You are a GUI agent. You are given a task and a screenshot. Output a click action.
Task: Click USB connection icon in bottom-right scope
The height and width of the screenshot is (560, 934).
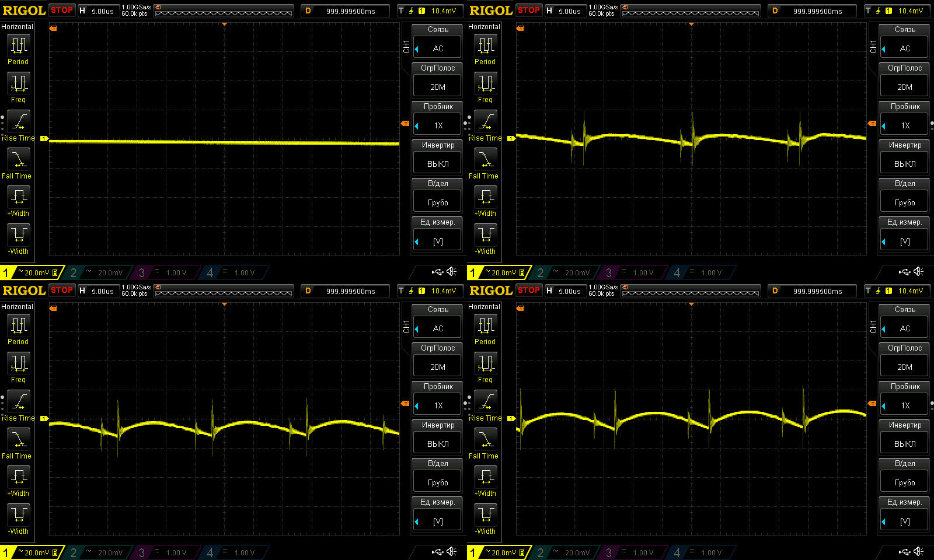click(x=904, y=552)
